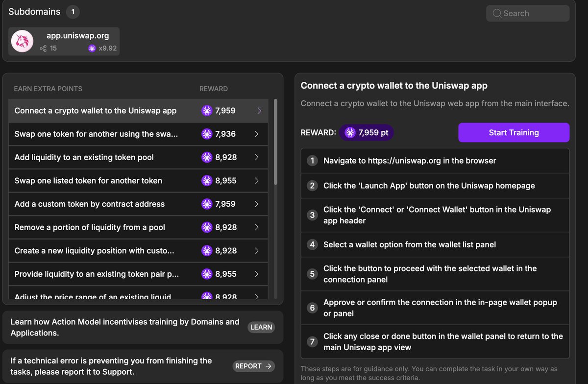Click step 5 proceed with the selected wallet
This screenshot has height=384, width=588.
435,274
